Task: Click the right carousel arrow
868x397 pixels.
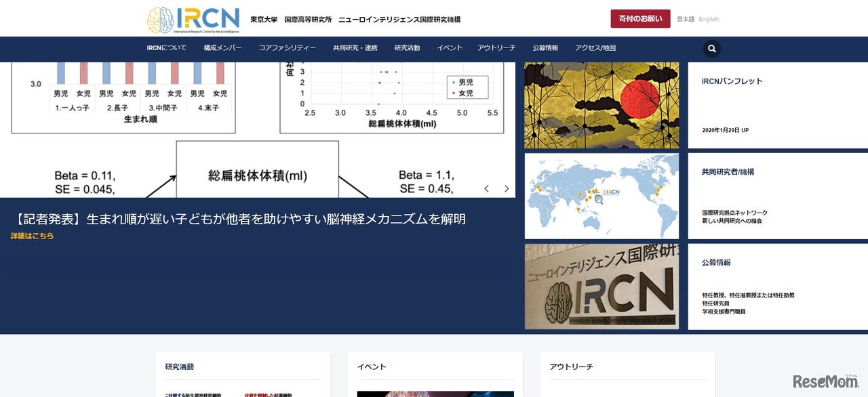Action: coord(506,188)
